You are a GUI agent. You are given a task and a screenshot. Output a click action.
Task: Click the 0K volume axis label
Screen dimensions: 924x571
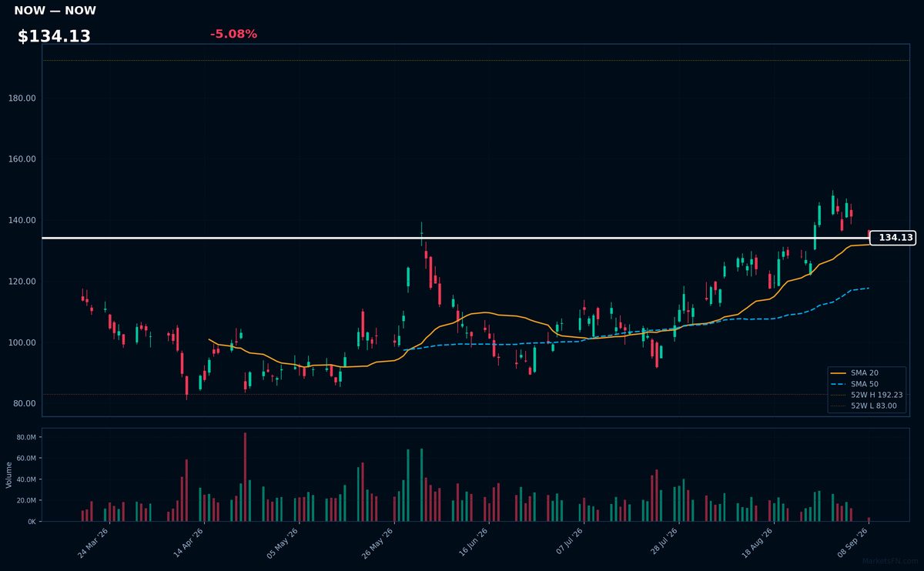click(32, 522)
